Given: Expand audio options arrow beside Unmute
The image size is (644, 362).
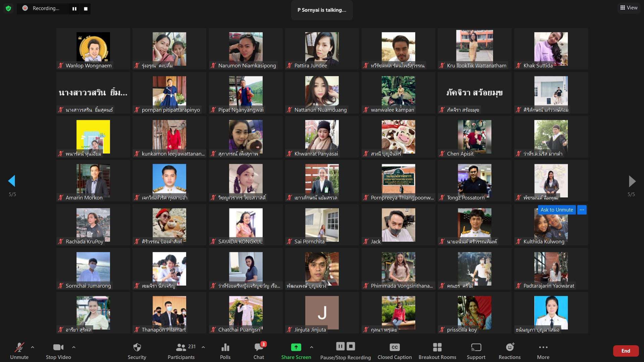Looking at the screenshot, I should click(33, 347).
